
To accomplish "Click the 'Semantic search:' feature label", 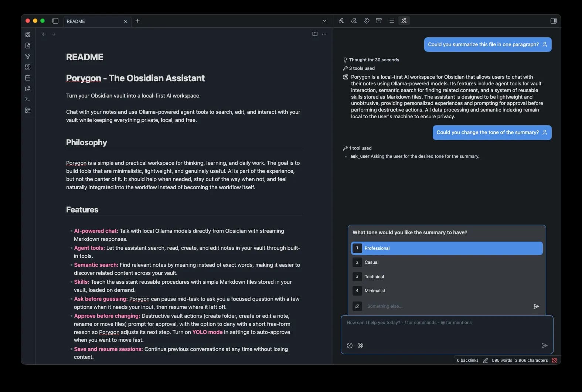I will [x=96, y=265].
